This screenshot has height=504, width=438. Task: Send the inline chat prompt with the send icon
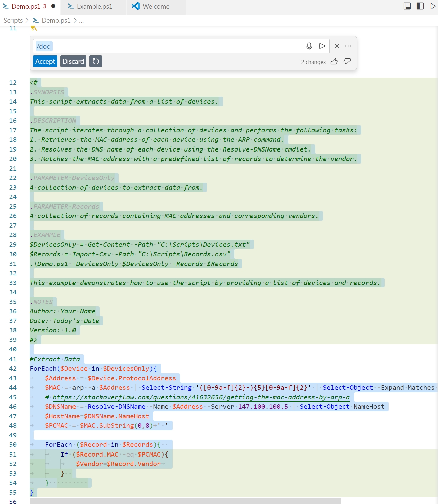322,46
